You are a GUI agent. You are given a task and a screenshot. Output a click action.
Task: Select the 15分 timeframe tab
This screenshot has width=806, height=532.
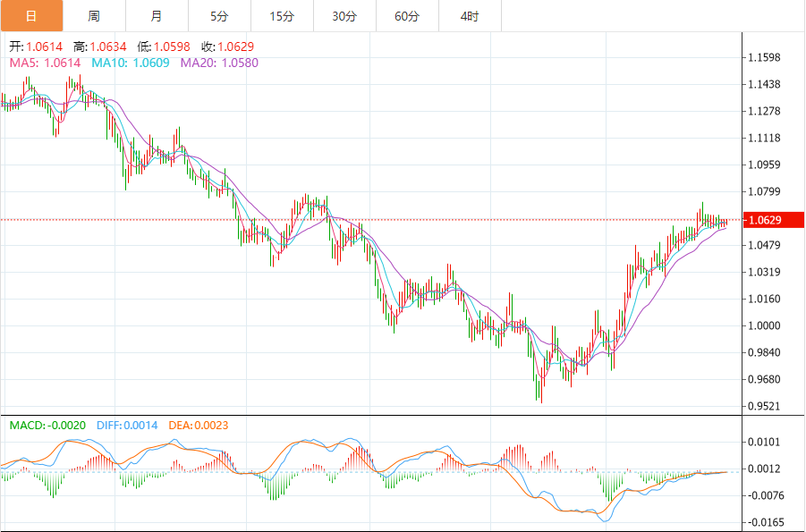282,16
